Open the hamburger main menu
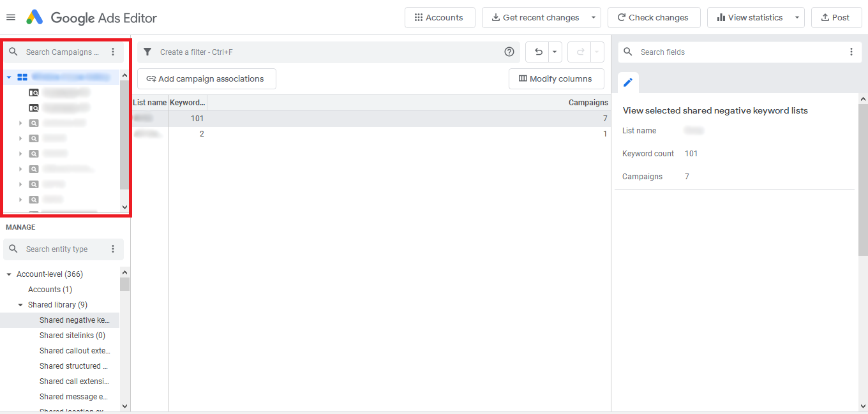 point(11,17)
